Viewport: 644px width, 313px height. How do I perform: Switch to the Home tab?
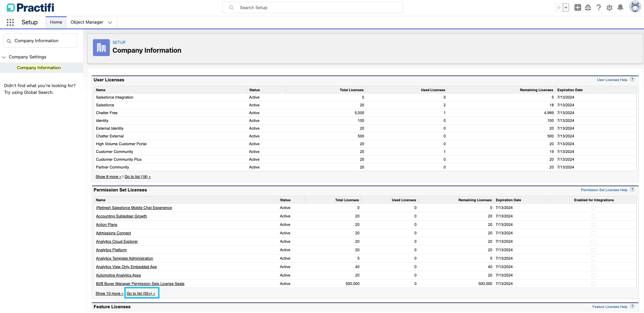point(56,22)
